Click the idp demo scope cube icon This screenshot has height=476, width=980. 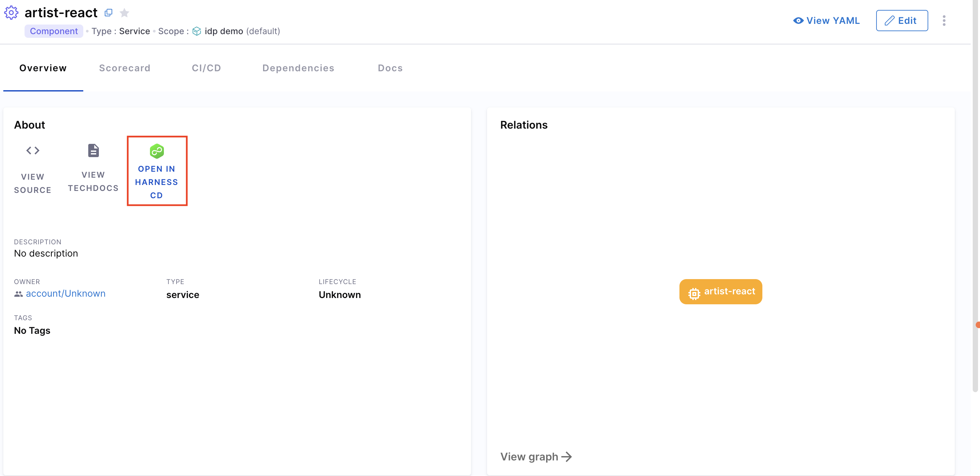point(196,31)
